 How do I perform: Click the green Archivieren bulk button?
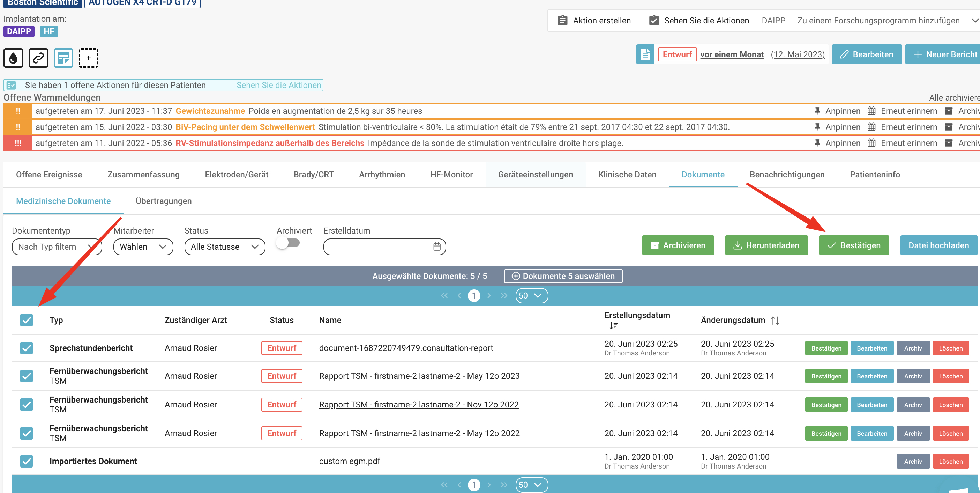678,245
